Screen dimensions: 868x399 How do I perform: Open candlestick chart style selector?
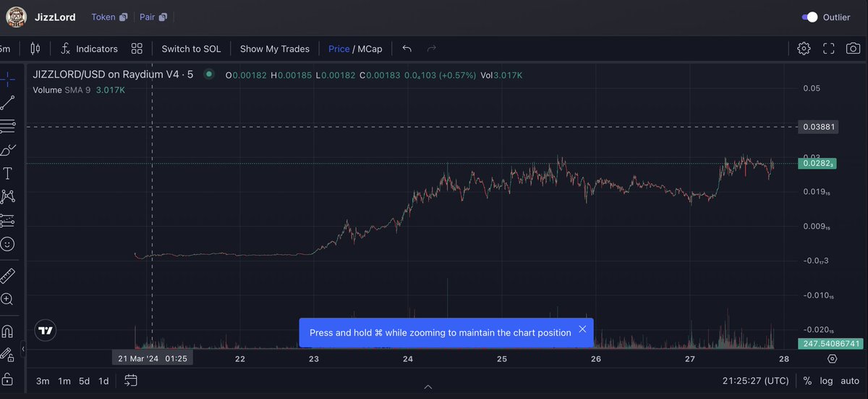pos(35,49)
